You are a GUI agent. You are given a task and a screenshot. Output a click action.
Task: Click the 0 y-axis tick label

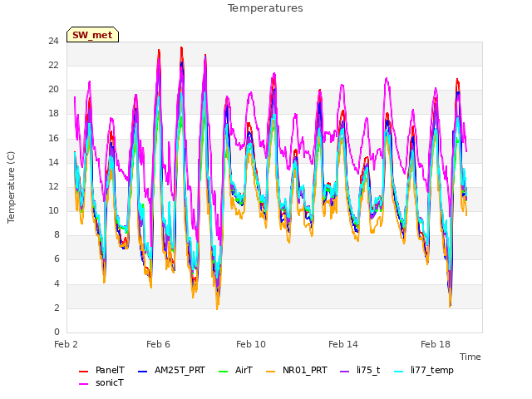click(x=57, y=332)
